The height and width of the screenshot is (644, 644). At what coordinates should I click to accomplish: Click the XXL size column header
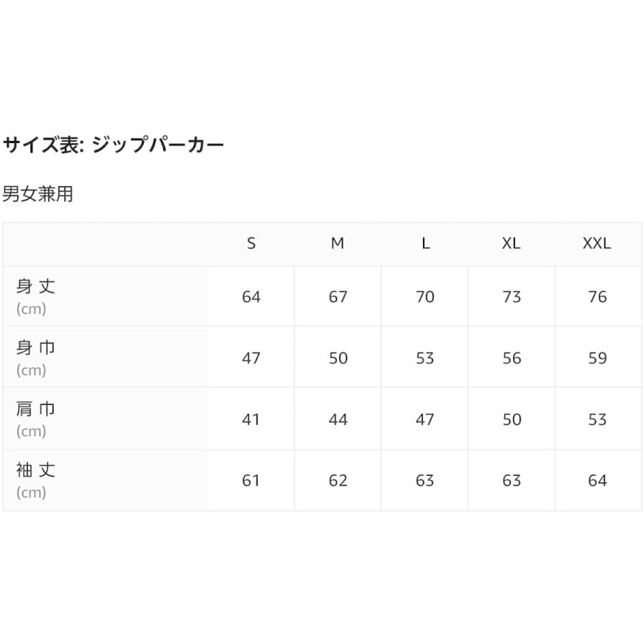[597, 243]
